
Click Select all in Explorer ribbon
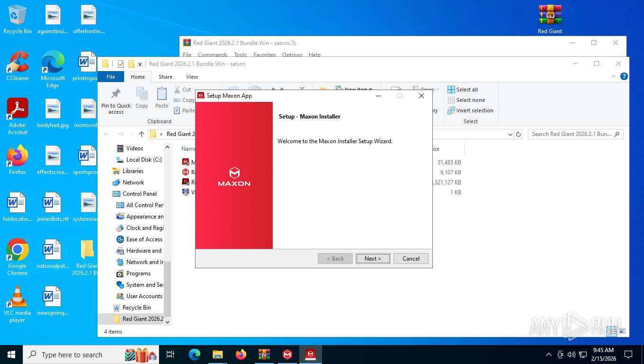click(x=463, y=90)
